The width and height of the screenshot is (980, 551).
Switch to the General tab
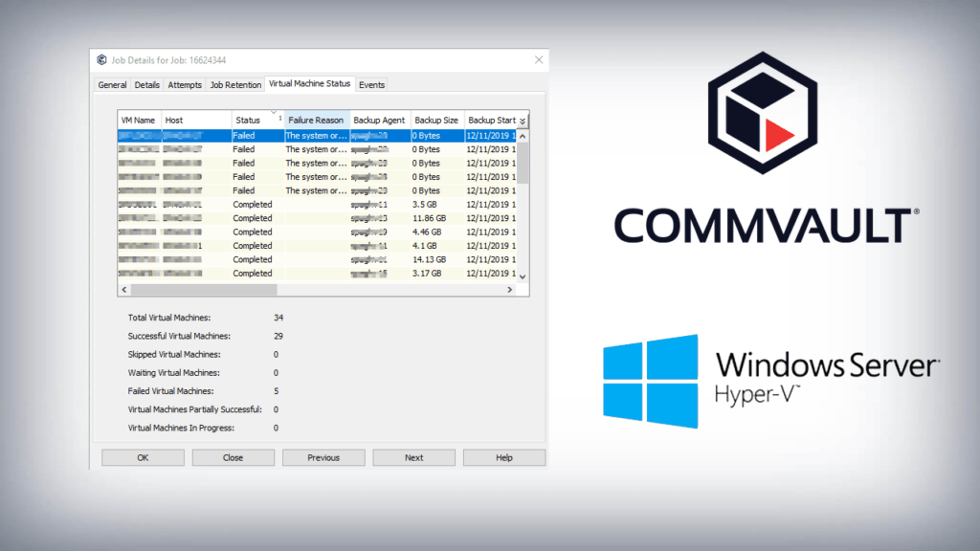coord(112,84)
